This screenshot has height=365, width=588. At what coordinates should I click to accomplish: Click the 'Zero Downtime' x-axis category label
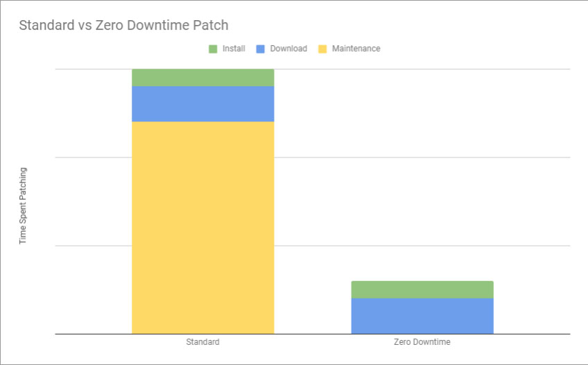[422, 342]
